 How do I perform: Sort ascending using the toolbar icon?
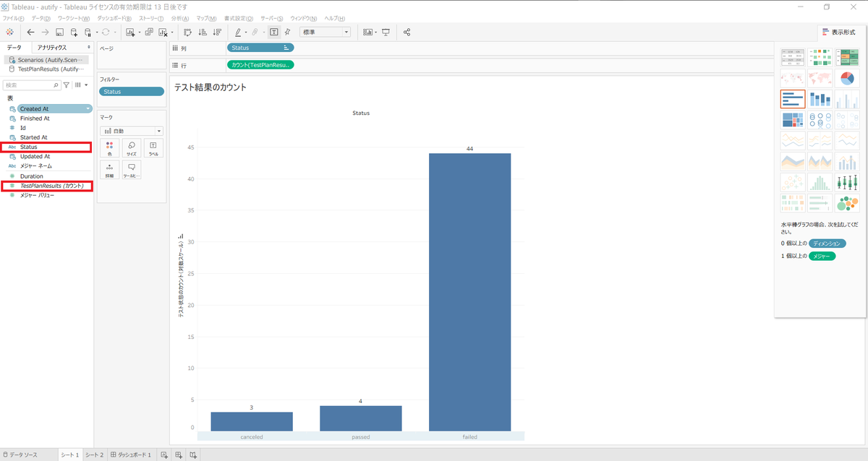tap(202, 32)
